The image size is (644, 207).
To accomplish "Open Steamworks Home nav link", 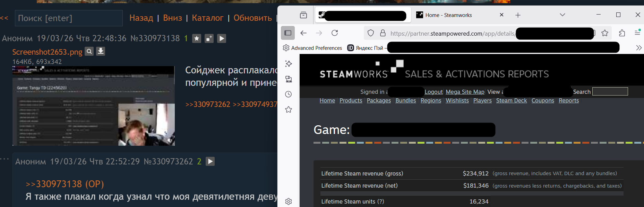I will point(327,100).
